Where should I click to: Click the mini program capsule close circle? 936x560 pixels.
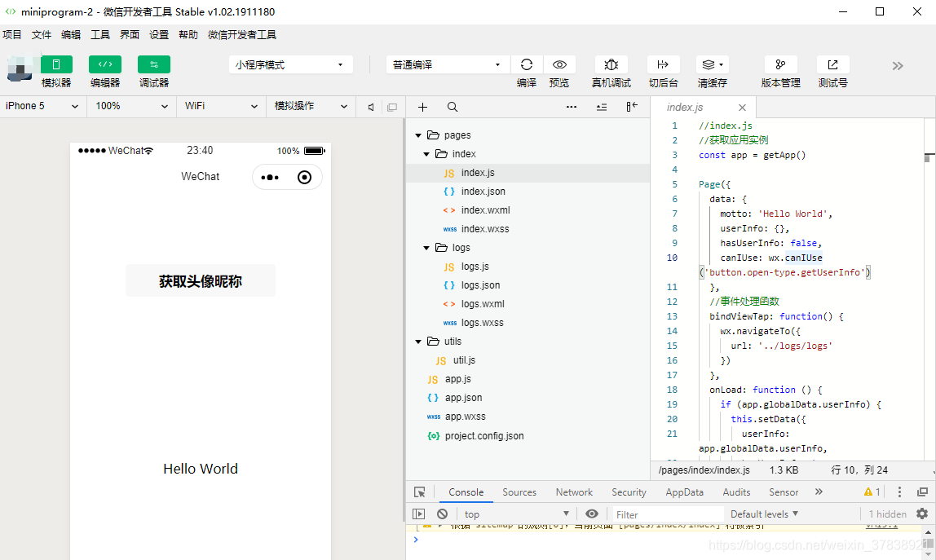coord(304,178)
